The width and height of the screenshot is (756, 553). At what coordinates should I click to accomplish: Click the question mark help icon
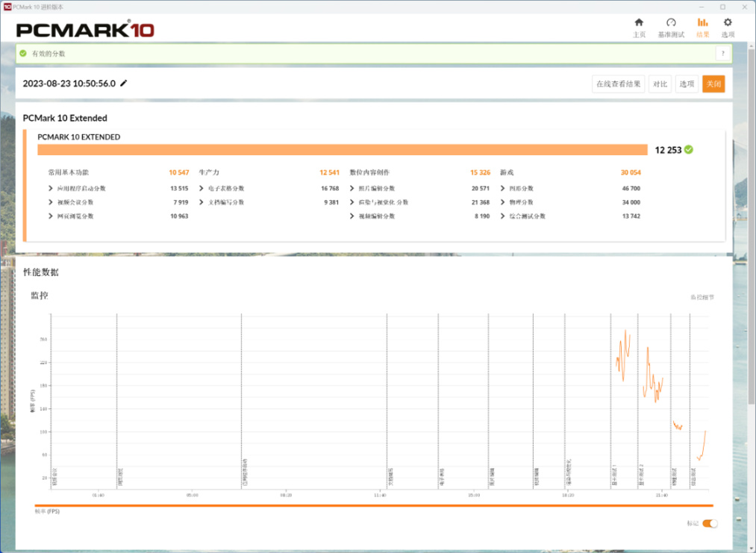[722, 54]
